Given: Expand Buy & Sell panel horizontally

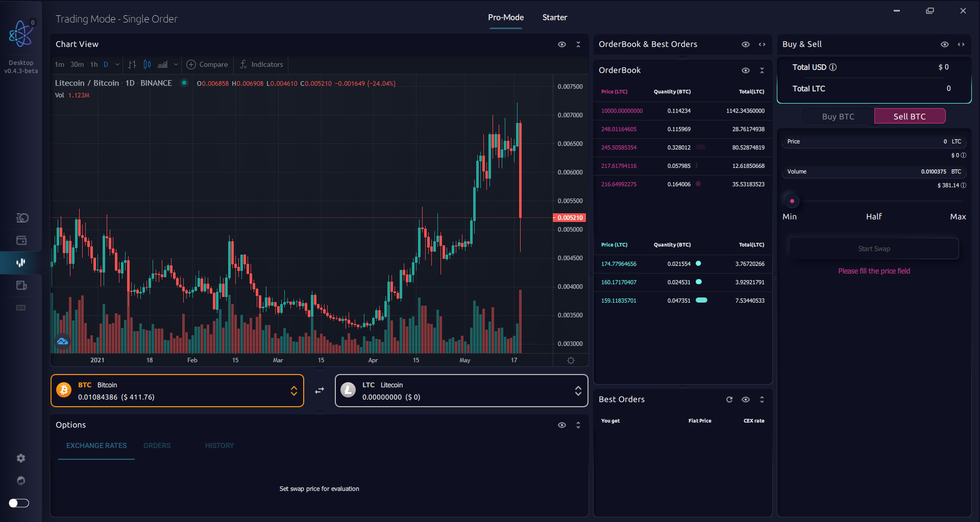Looking at the screenshot, I should pos(961,44).
